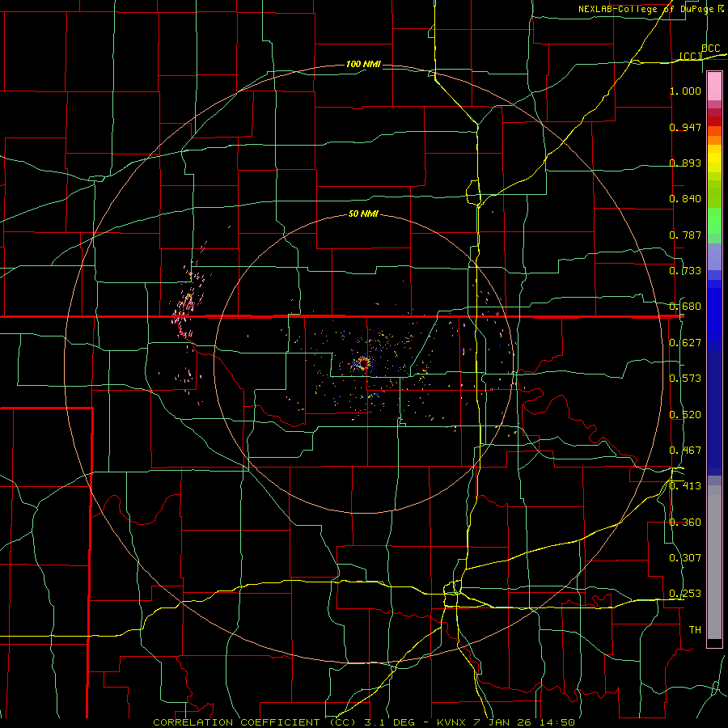Viewport: 728px width, 728px height.
Task: Select the 1.000 value on the scale
Action: pos(685,91)
